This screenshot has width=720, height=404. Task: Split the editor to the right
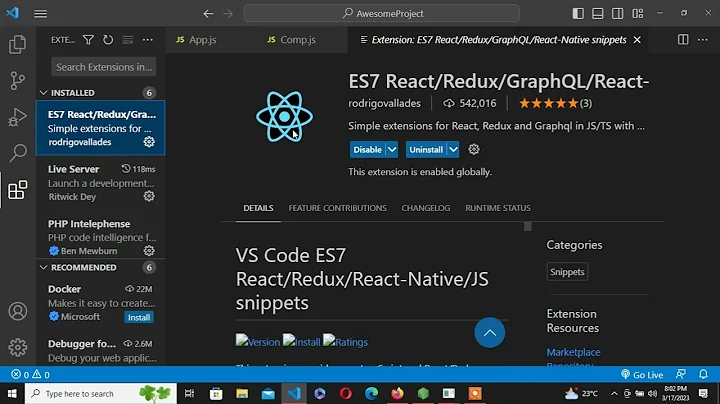coord(683,39)
